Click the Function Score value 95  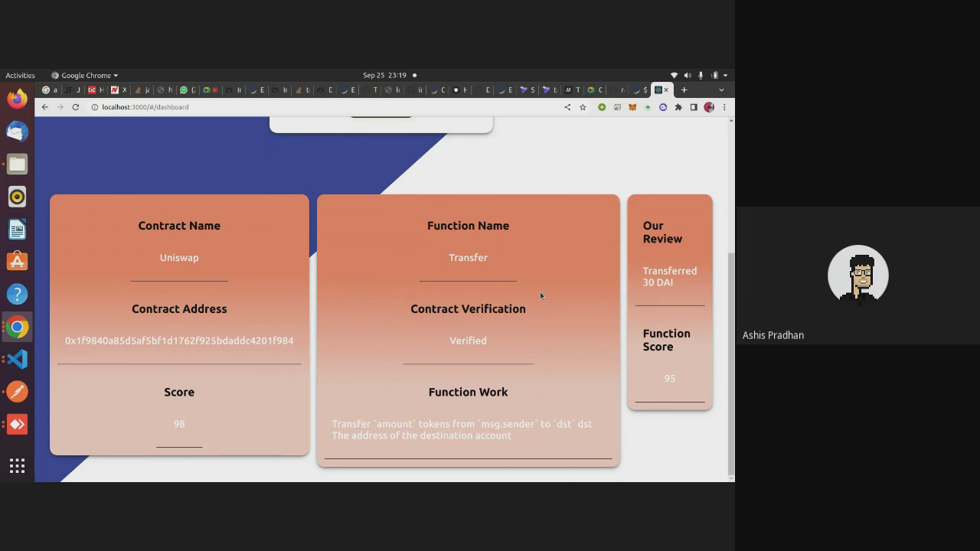click(670, 379)
